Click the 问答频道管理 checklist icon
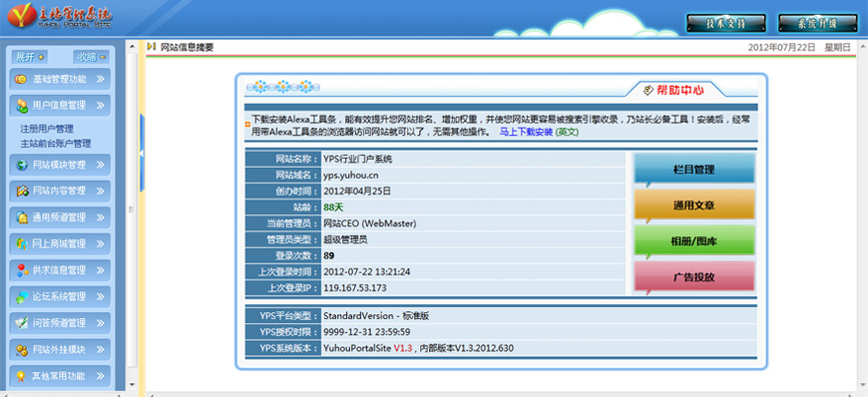Screen dimensions: 868x397 point(22,323)
